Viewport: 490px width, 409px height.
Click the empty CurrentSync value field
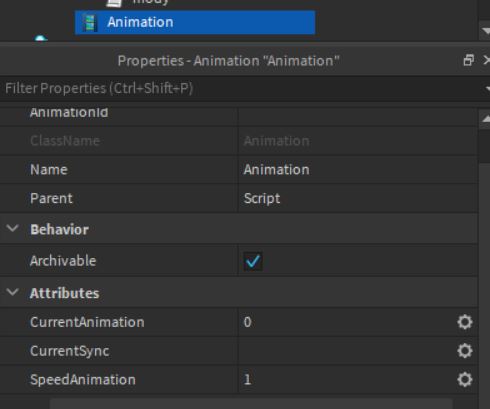click(x=347, y=351)
